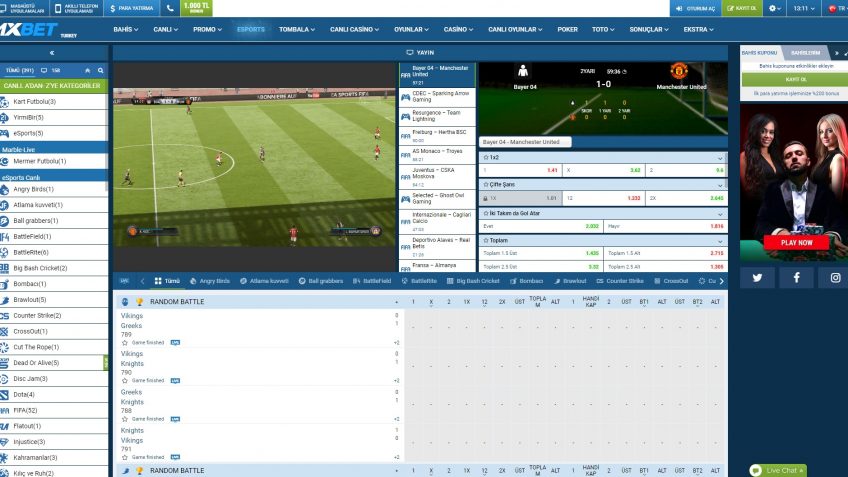
Task: Select odds 1.41 for outcome 1
Action: [x=520, y=170]
